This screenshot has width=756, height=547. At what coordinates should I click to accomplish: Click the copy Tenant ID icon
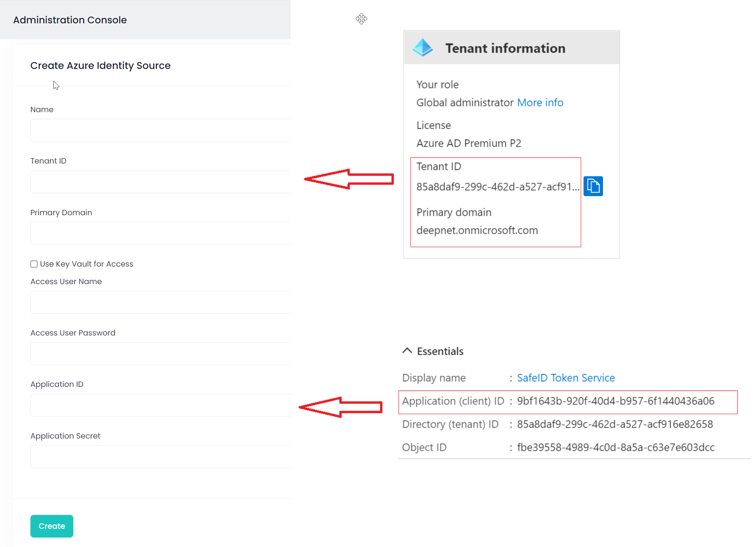click(593, 186)
